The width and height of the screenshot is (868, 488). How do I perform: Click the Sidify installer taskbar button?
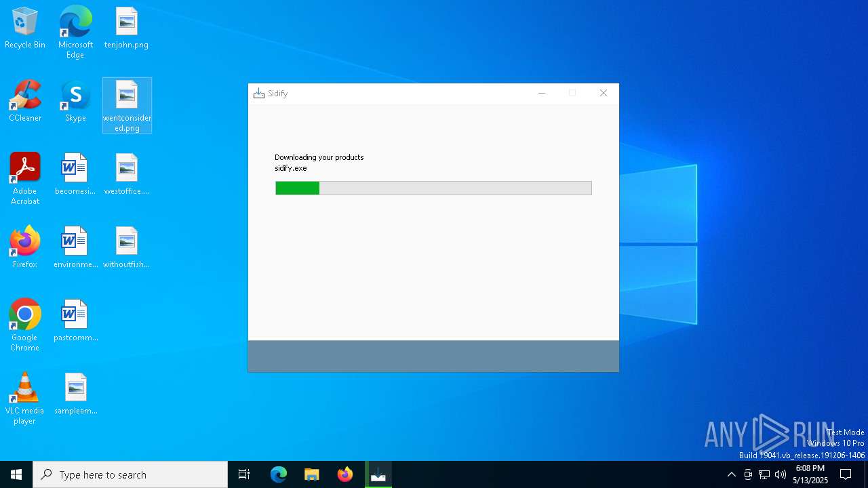point(378,474)
